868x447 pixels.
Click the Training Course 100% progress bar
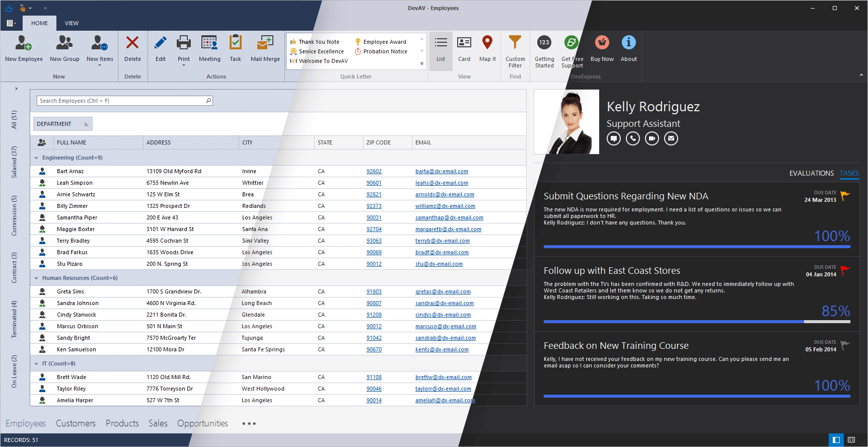pyautogui.click(x=697, y=396)
